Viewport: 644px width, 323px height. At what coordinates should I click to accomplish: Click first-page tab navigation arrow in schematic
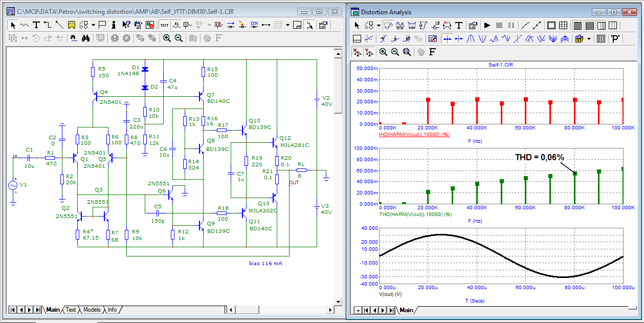tap(12, 310)
